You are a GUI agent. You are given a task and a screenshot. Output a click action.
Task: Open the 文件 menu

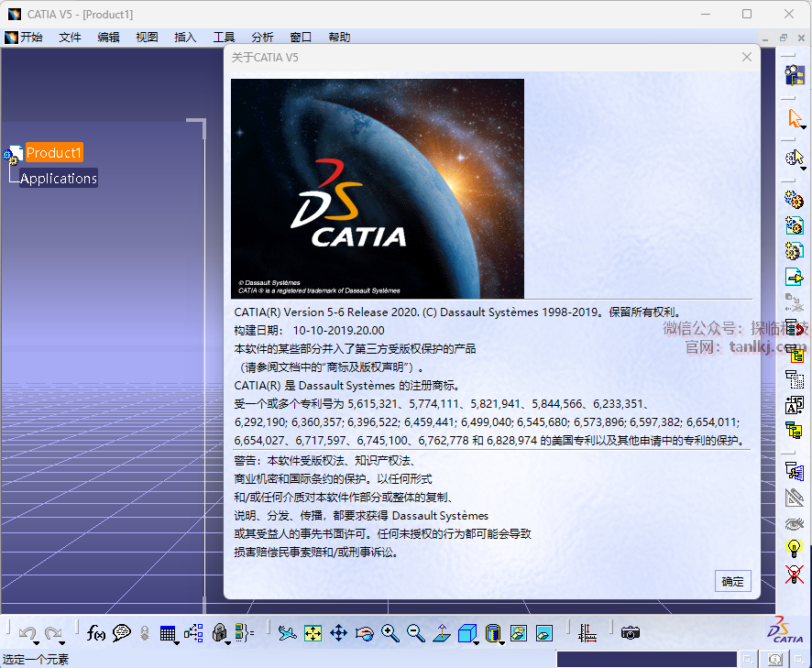70,38
